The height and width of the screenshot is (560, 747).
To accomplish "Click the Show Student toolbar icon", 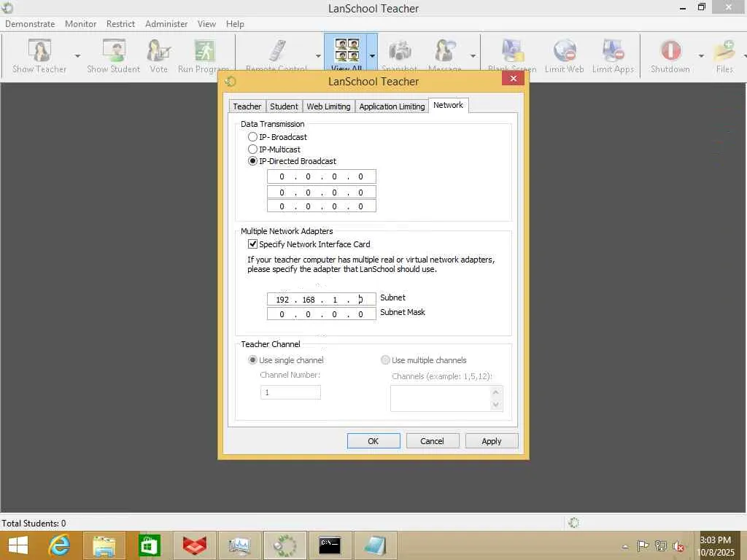I will [x=114, y=50].
